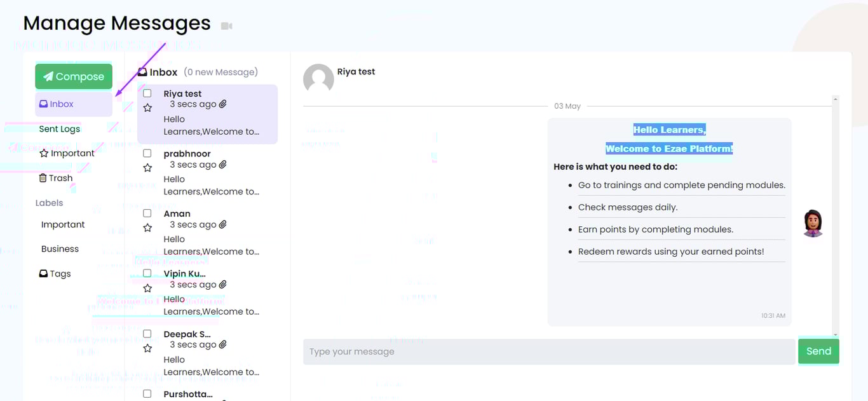Open the prabhnoor conversation
This screenshot has width=868, height=401.
pos(207,173)
